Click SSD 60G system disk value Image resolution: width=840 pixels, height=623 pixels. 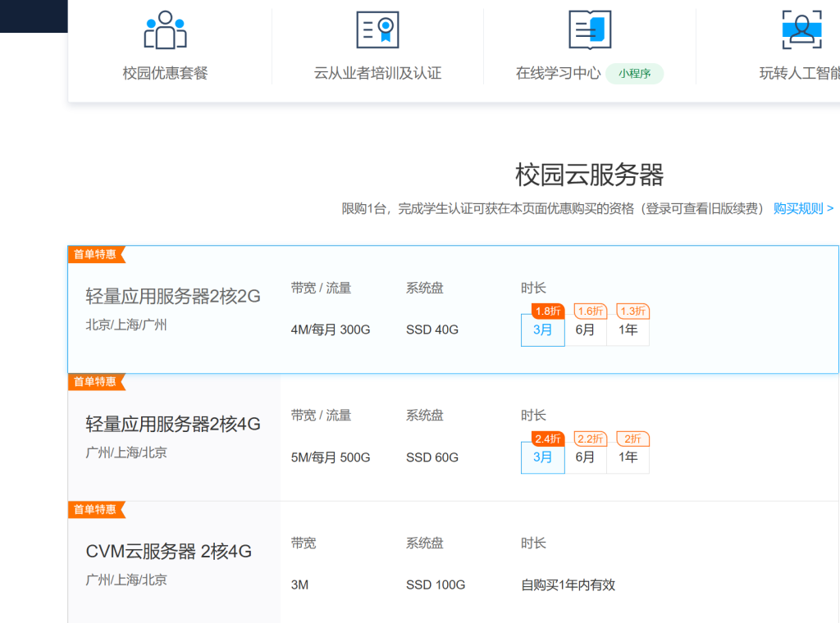click(x=432, y=457)
